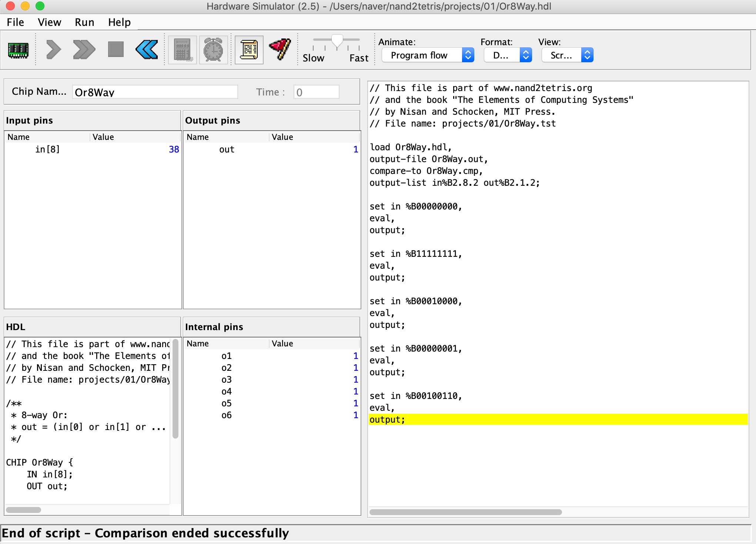Click the out pin value 1
This screenshot has width=756, height=544.
(355, 149)
